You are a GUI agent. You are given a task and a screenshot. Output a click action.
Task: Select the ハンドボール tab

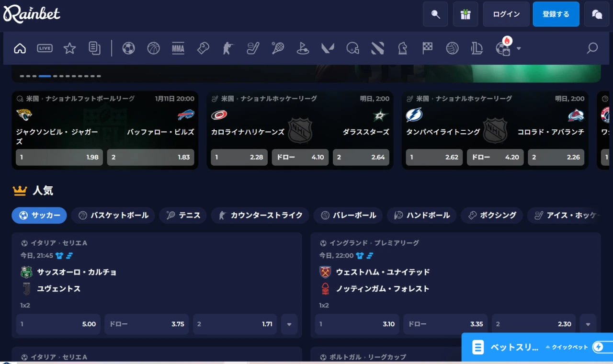[x=421, y=216]
